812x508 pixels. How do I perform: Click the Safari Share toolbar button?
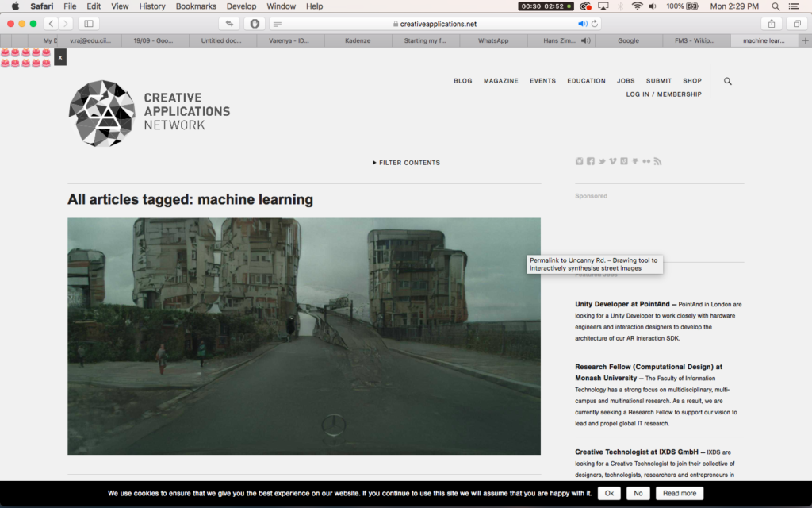click(x=772, y=24)
